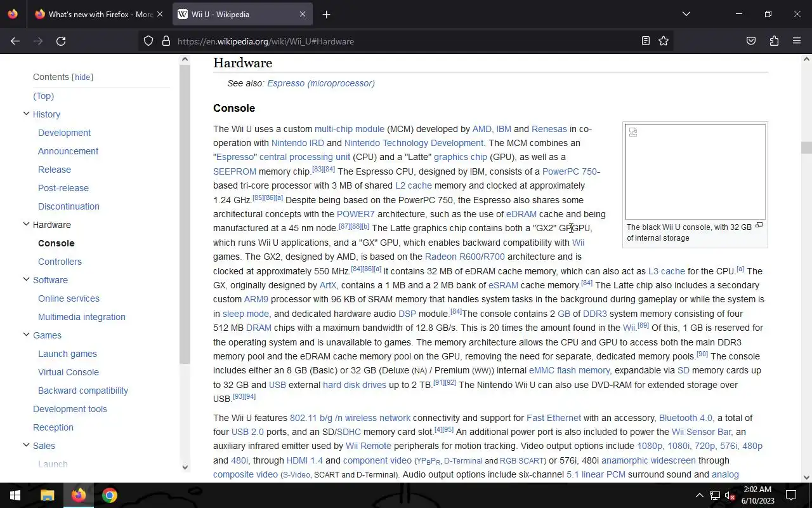Click the broken Wii U console thumbnail
The width and height of the screenshot is (812, 508).
click(695, 171)
